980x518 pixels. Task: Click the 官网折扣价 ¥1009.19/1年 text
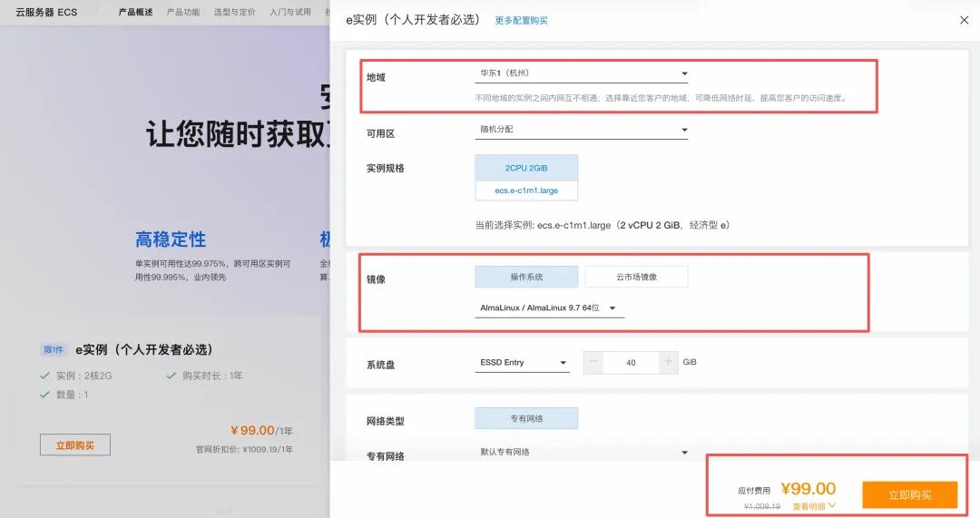point(244,449)
